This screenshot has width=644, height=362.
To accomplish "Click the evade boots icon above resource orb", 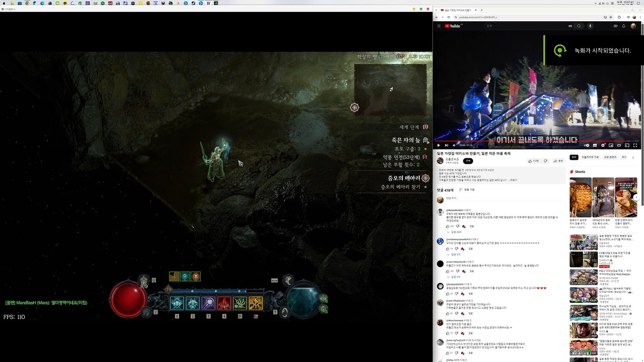I will click(x=288, y=281).
